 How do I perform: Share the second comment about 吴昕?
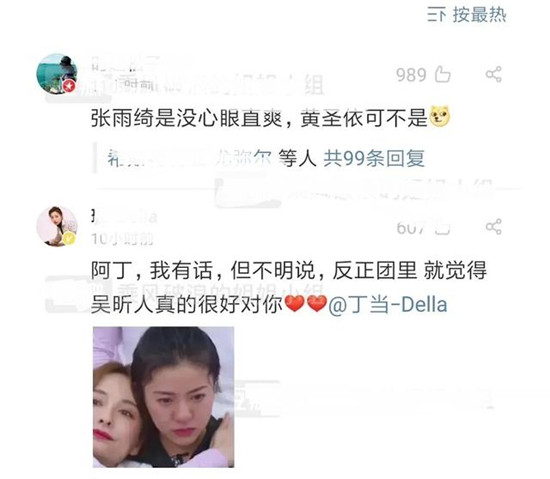(494, 227)
